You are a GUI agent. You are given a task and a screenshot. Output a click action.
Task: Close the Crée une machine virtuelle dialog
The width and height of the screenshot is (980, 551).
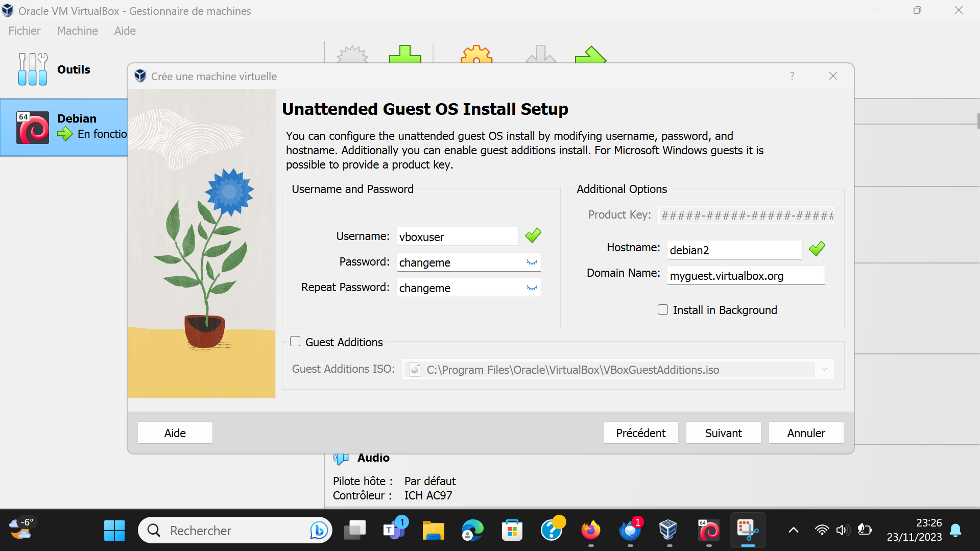pos(833,76)
